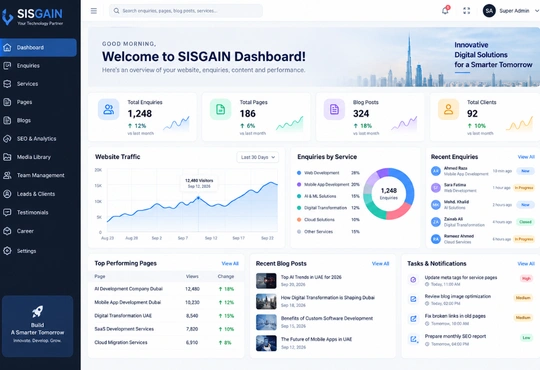The height and width of the screenshot is (370, 540).
Task: Click icon beside Prepare monthly SEO report
Action: point(413,339)
